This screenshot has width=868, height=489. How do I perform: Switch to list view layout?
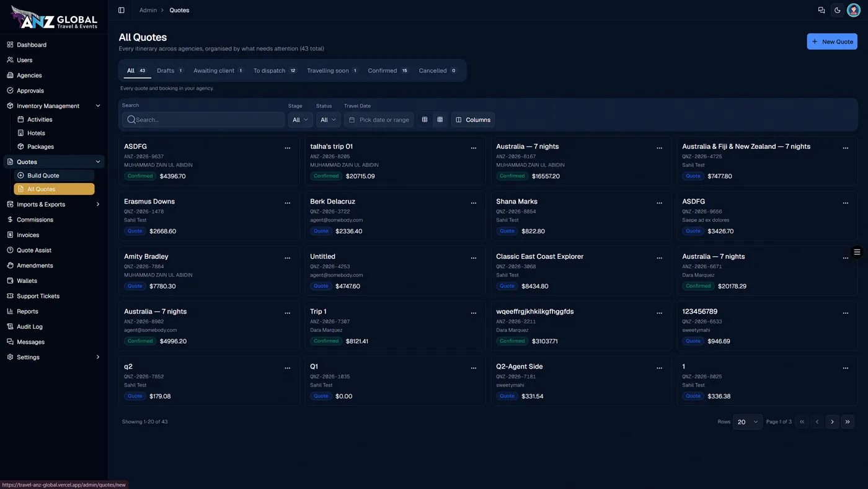(425, 120)
